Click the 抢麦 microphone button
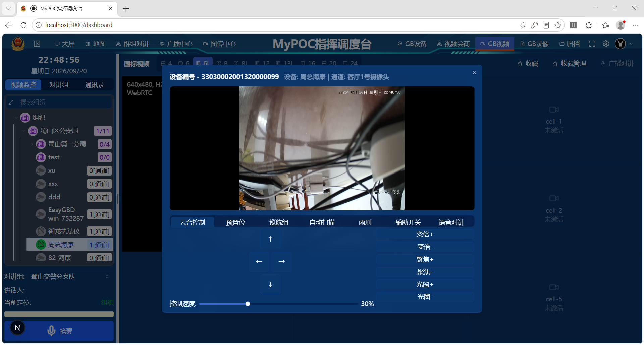 [x=59, y=331]
